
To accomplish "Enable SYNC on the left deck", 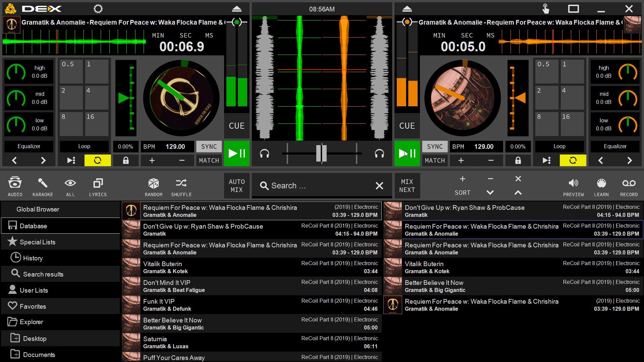I will pos(209,146).
